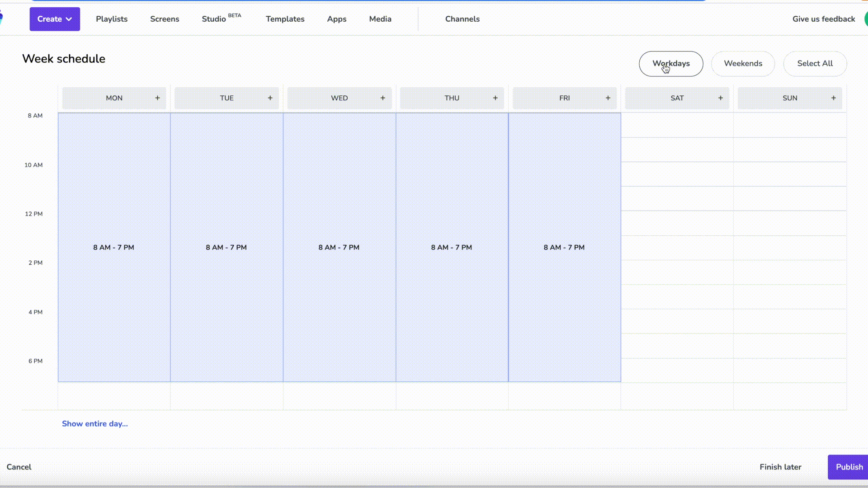Viewport: 868px width, 488px height.
Task: Click the plus icon on MON column
Action: [157, 98]
